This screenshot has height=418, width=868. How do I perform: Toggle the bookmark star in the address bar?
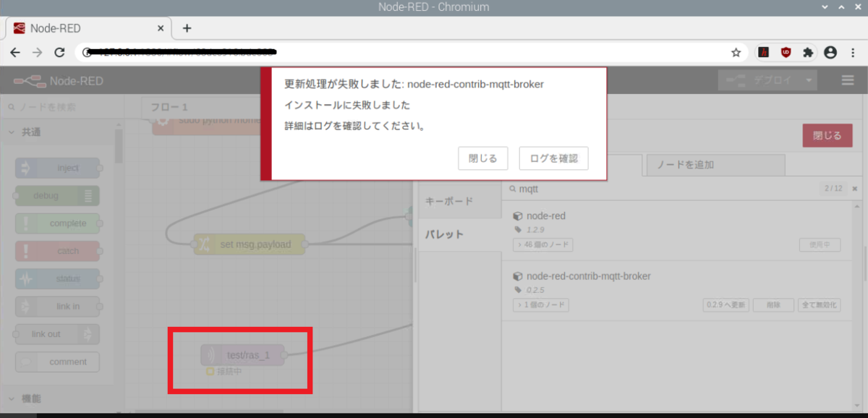736,52
